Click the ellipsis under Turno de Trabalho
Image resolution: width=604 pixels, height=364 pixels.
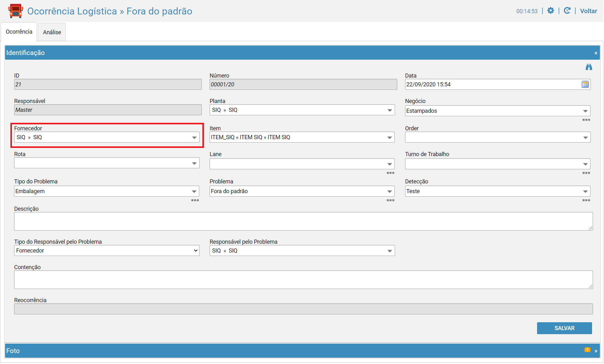(x=586, y=173)
